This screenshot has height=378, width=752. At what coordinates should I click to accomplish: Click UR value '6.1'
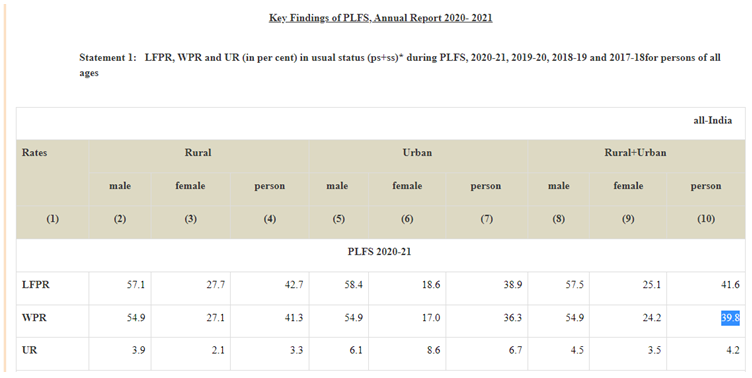[x=356, y=350]
